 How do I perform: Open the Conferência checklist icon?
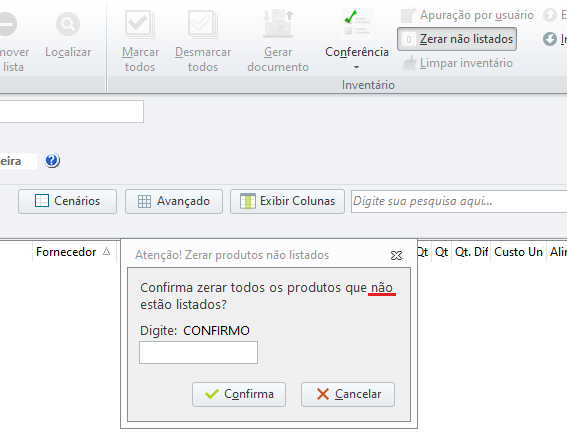(357, 23)
